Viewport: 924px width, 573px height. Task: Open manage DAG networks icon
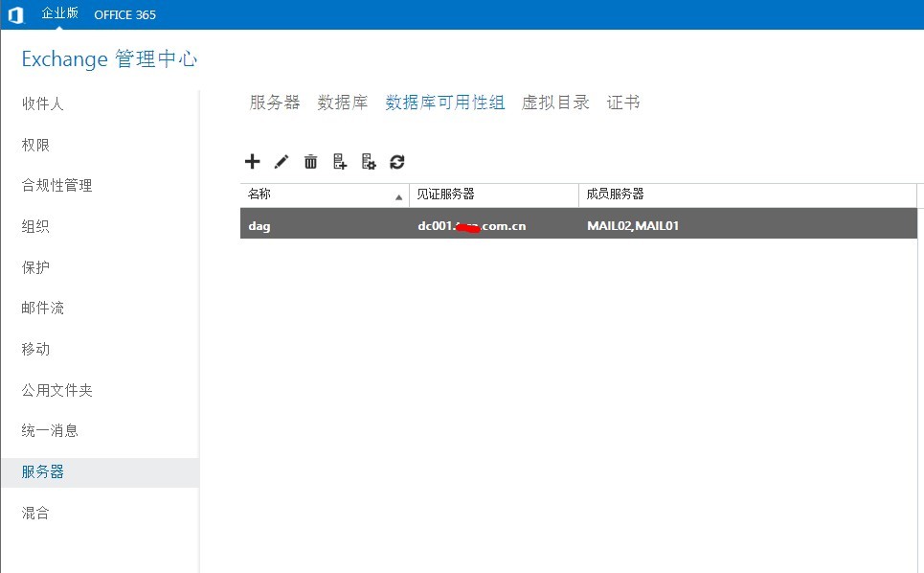coord(369,162)
